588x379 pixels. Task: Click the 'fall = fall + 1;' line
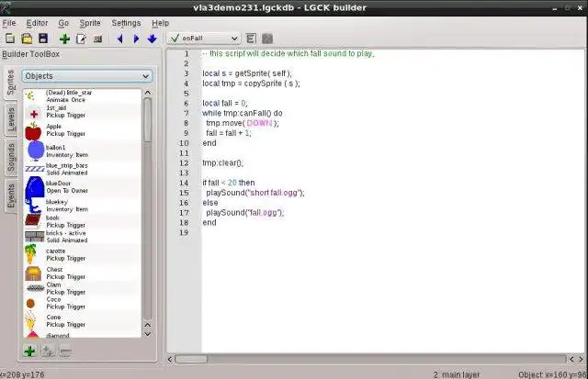[229, 133]
